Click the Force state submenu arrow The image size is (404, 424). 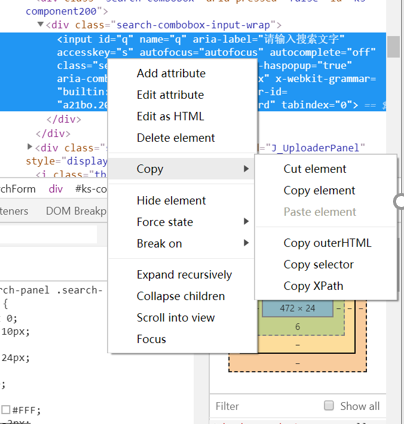(246, 221)
